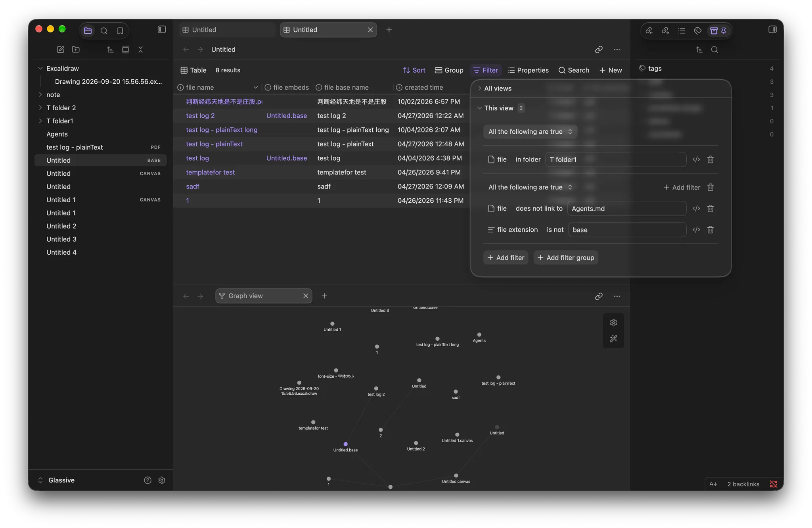Select the Graph view tab
Viewport: 812px width, 528px height.
pyautogui.click(x=264, y=296)
